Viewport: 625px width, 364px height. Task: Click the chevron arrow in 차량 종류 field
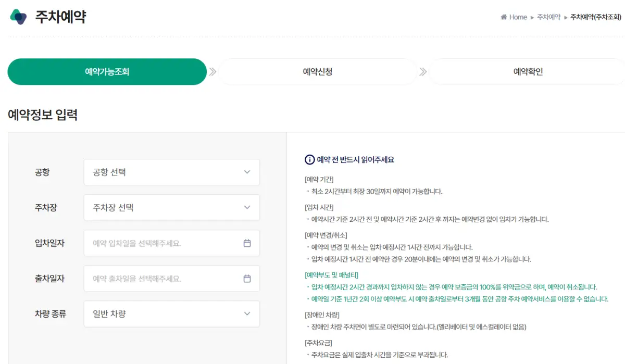tap(247, 314)
